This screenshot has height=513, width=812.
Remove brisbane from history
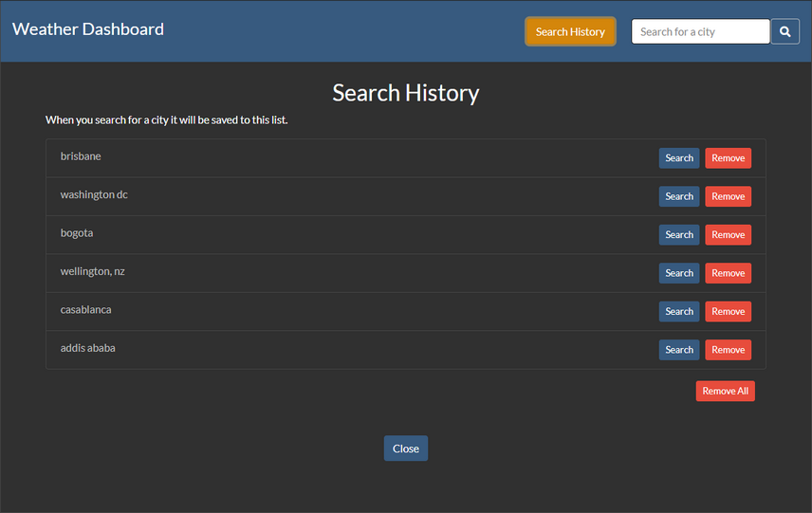(729, 158)
